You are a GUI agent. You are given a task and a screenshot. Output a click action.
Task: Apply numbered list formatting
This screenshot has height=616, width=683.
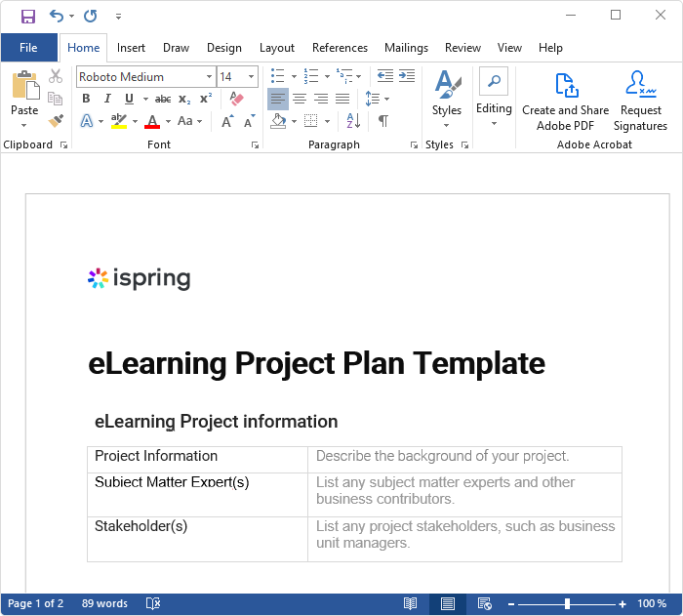(x=311, y=76)
